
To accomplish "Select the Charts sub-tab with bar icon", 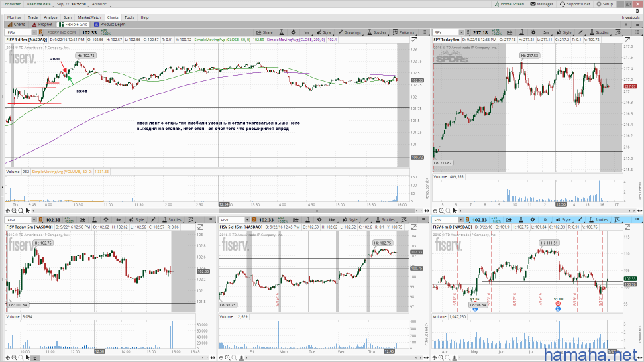I will pyautogui.click(x=16, y=24).
